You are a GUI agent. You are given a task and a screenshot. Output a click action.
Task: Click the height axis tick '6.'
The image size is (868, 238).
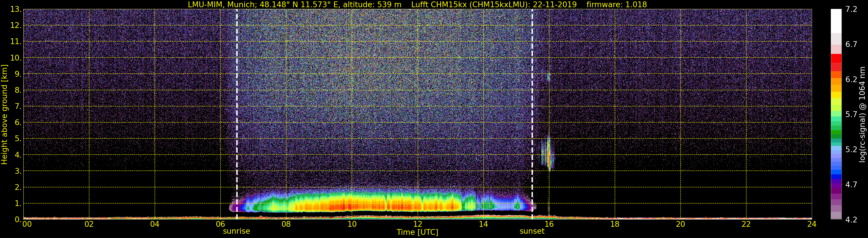(18, 122)
